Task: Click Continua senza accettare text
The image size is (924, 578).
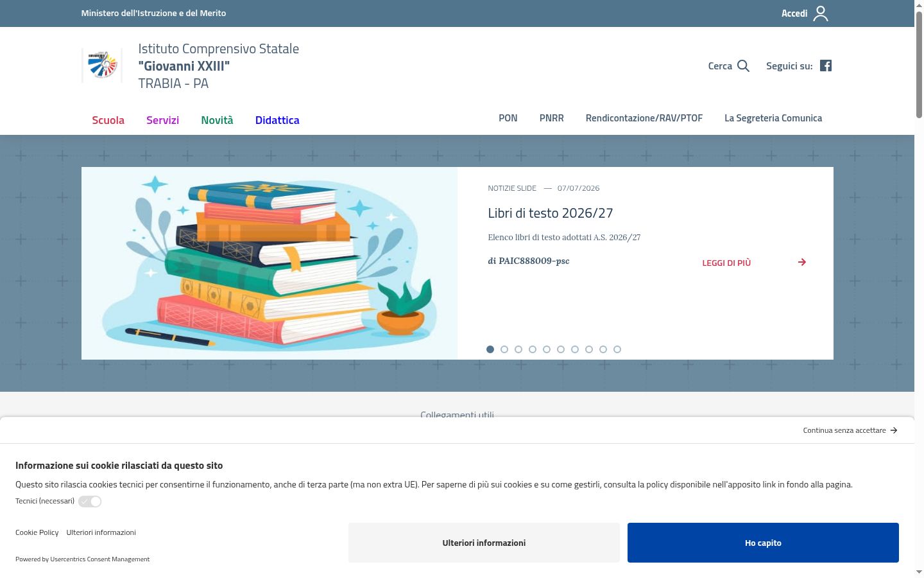Action: [844, 430]
